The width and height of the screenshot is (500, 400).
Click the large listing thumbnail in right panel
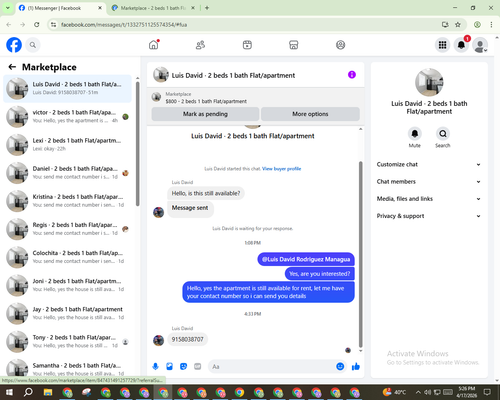click(x=429, y=82)
